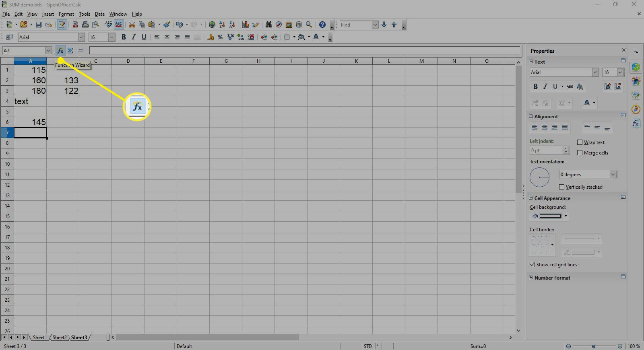Click the font color button in the toolbar
Viewport: 644px width, 350px height.
click(316, 37)
